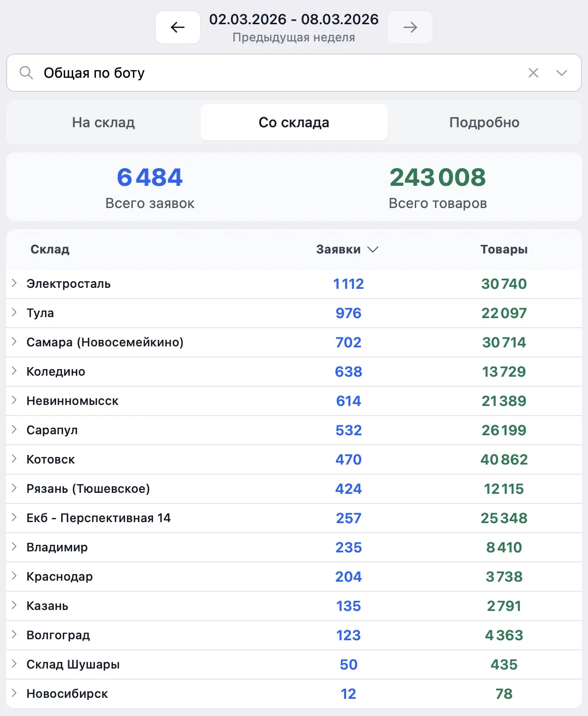The height and width of the screenshot is (716, 588).
Task: Expand the Тула row chevron
Action: (14, 313)
